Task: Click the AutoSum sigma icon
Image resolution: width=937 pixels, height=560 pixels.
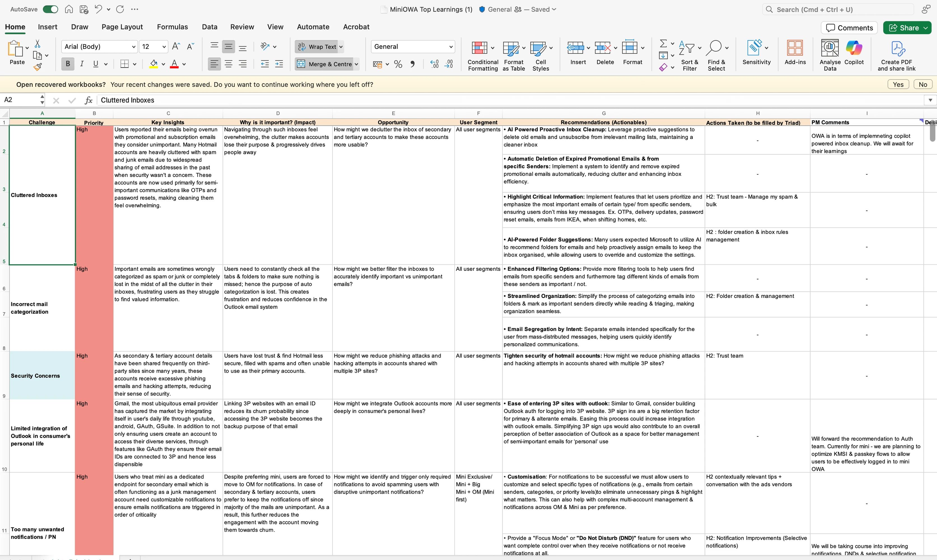Action: 663,43
